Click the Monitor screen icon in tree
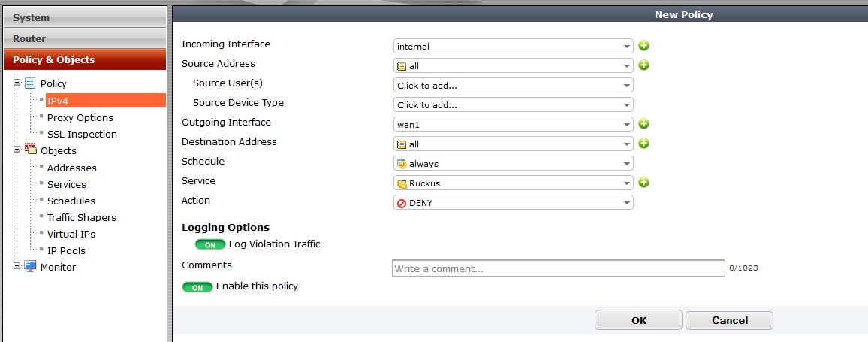The height and width of the screenshot is (342, 868). point(31,267)
